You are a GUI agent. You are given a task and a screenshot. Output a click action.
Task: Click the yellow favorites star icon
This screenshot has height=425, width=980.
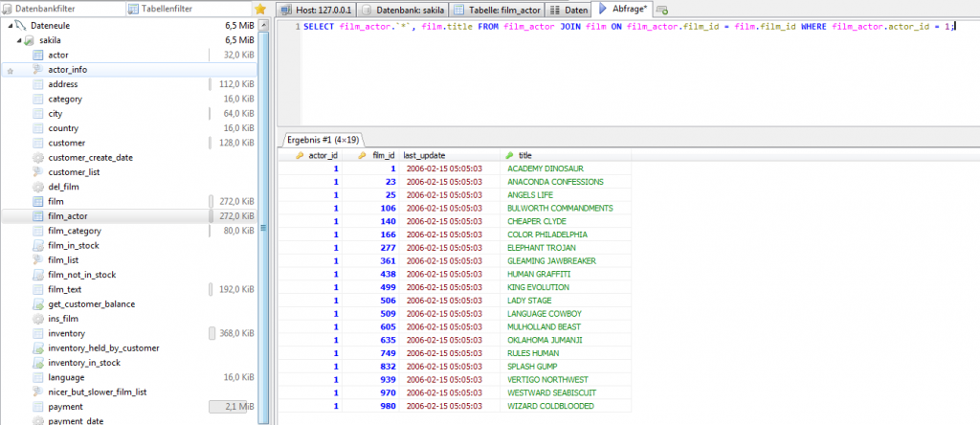point(259,9)
